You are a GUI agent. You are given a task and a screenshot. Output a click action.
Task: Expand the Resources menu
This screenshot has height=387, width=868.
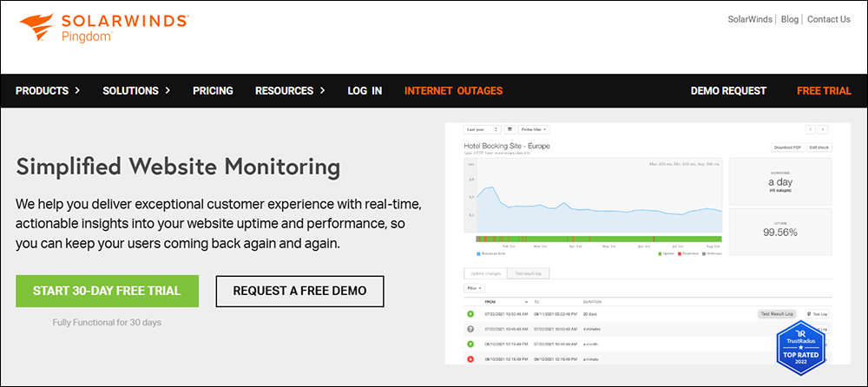pyautogui.click(x=290, y=90)
